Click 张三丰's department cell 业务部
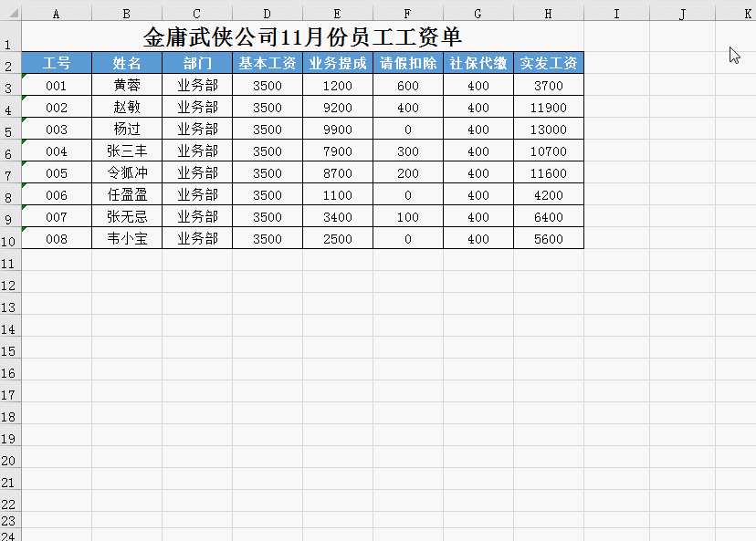This screenshot has height=541, width=756. [195, 151]
